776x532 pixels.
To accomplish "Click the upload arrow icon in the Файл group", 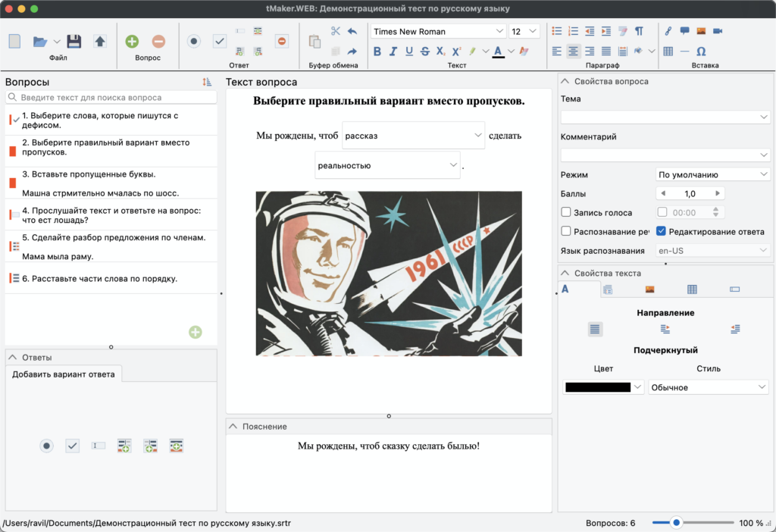I will coord(100,41).
